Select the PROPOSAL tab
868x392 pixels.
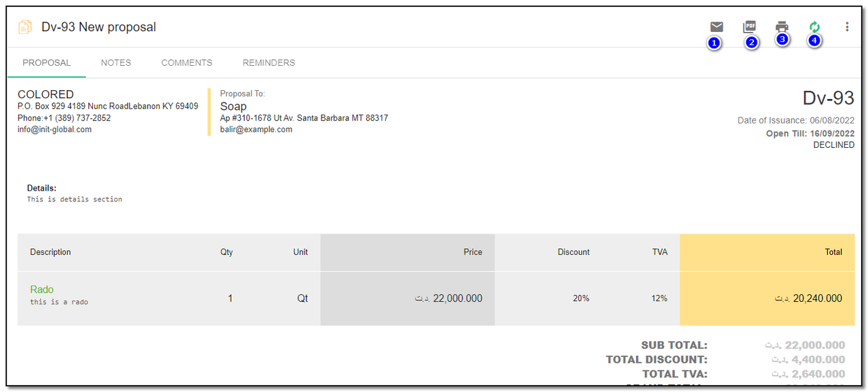pos(47,62)
